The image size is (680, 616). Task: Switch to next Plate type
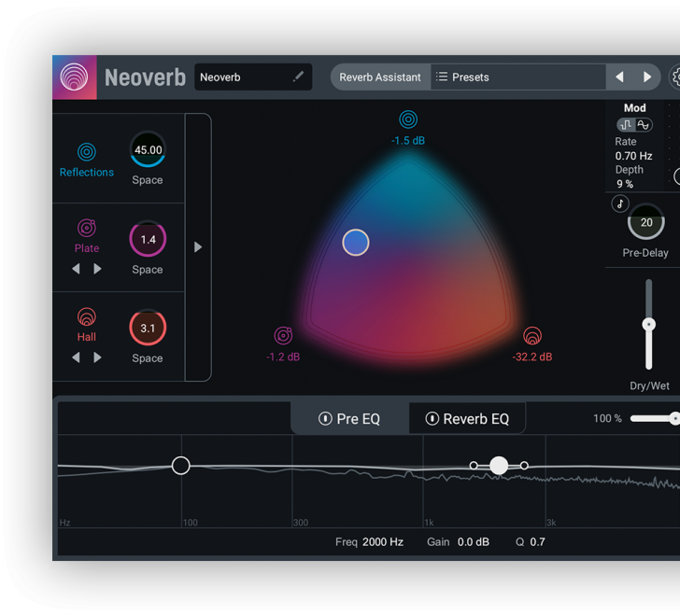(97, 269)
